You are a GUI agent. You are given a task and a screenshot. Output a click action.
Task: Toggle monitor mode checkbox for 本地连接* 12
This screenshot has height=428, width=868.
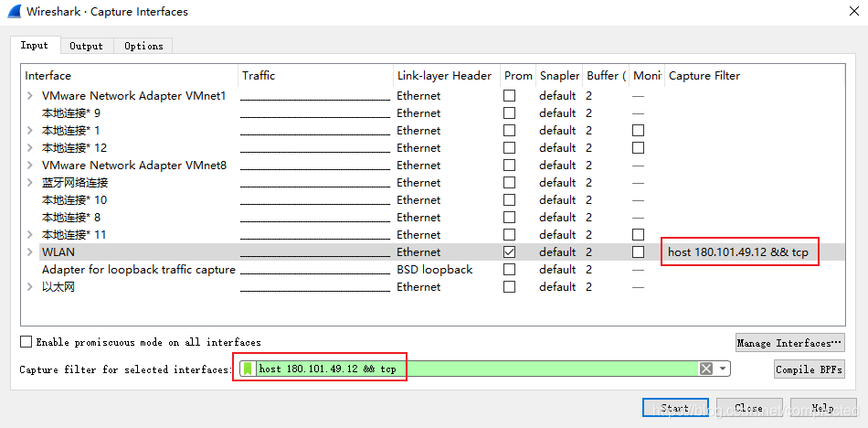point(639,148)
